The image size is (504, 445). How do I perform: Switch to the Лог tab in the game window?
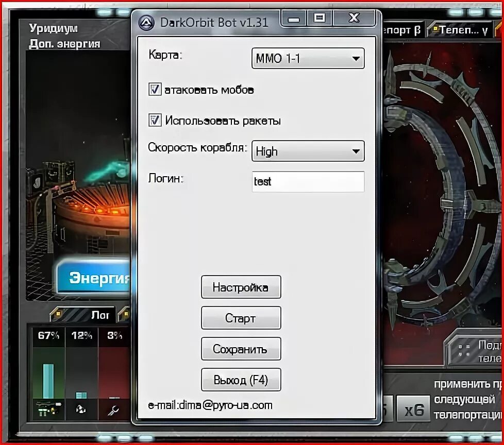[83, 315]
